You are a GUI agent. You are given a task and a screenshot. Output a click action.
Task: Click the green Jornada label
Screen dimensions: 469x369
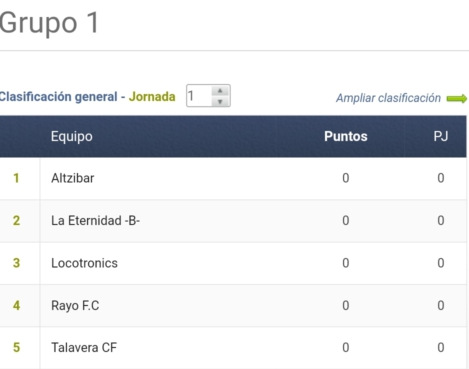[152, 97]
